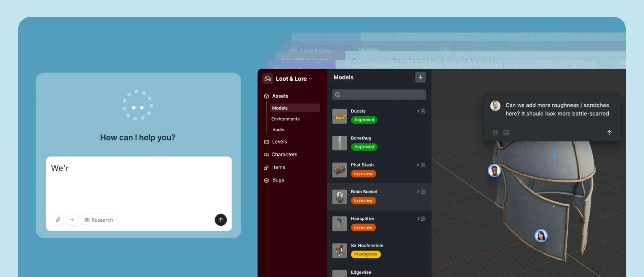Select the Sir Hoofenstein model row
This screenshot has height=277, width=644.
tap(379, 250)
